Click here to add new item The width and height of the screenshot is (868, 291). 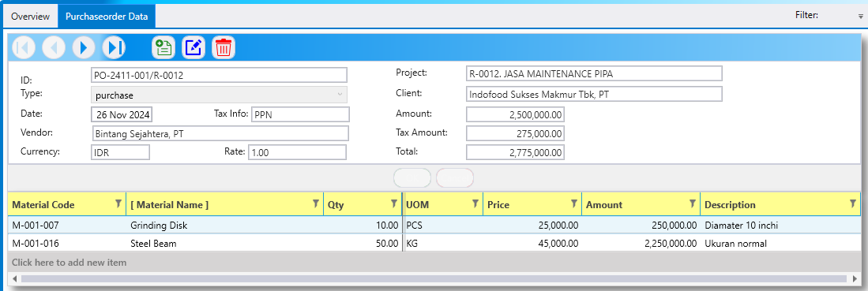pos(70,263)
